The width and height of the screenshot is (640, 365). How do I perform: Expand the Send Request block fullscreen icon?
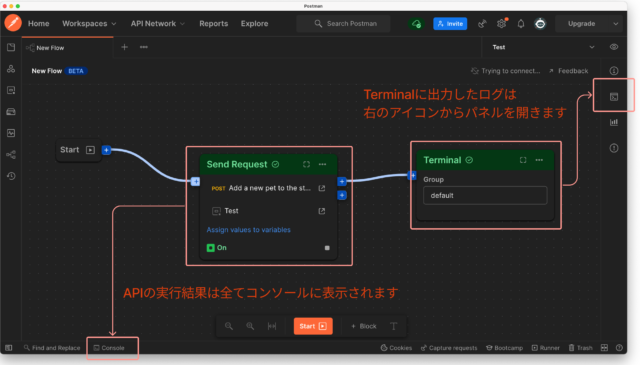pyautogui.click(x=307, y=164)
